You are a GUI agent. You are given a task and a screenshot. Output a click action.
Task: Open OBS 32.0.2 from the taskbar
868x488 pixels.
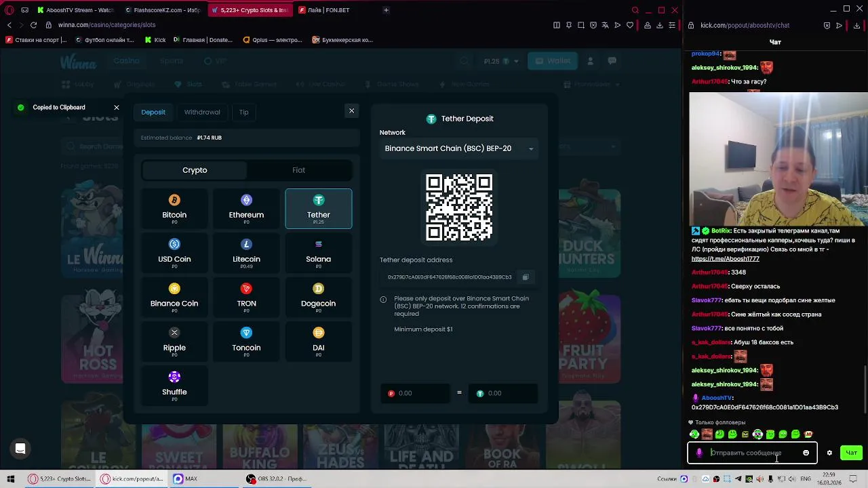coord(277,479)
